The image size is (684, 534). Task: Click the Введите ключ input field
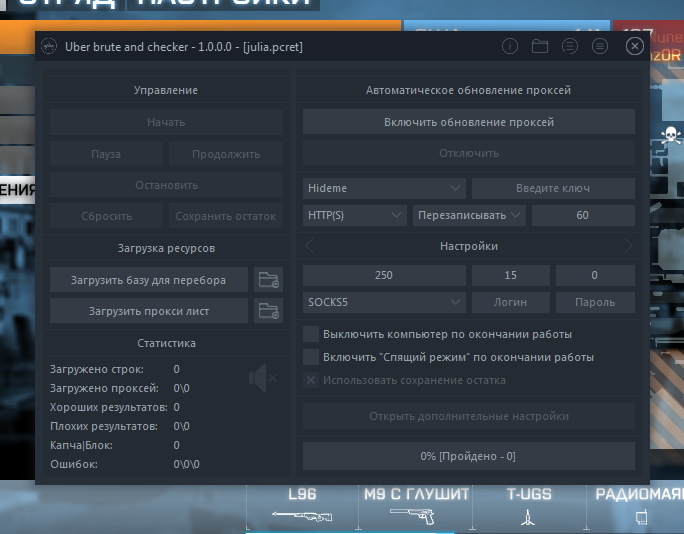point(553,188)
